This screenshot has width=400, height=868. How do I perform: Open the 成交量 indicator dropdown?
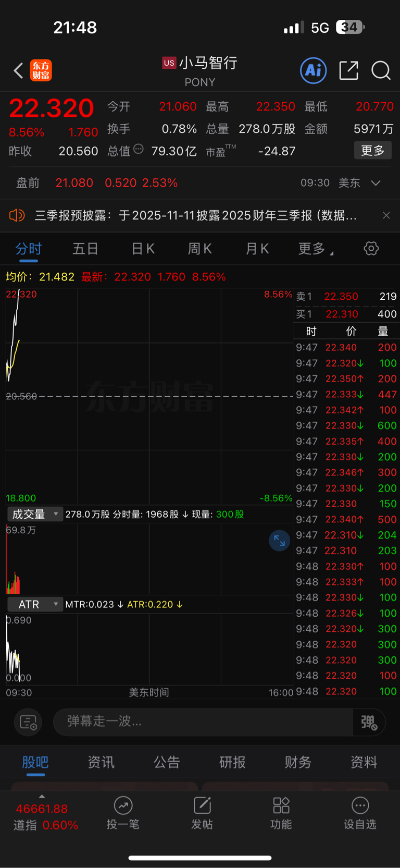pos(35,515)
